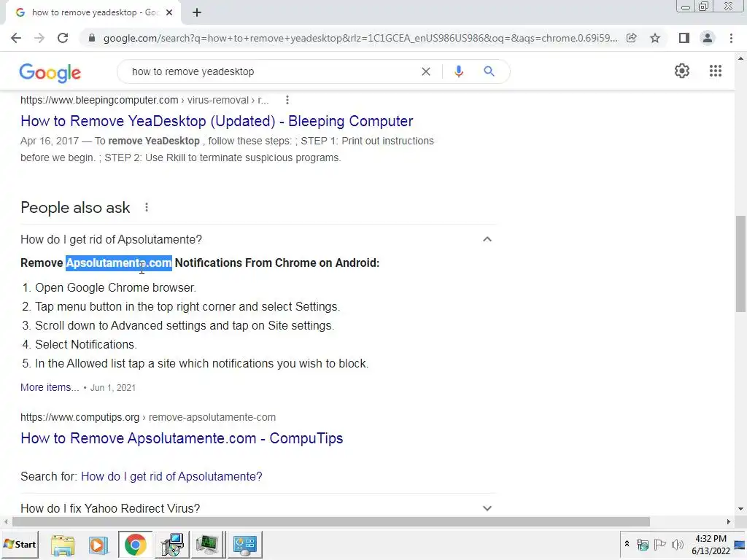Share this page using the share icon
Image resolution: width=747 pixels, height=560 pixels.
click(632, 38)
